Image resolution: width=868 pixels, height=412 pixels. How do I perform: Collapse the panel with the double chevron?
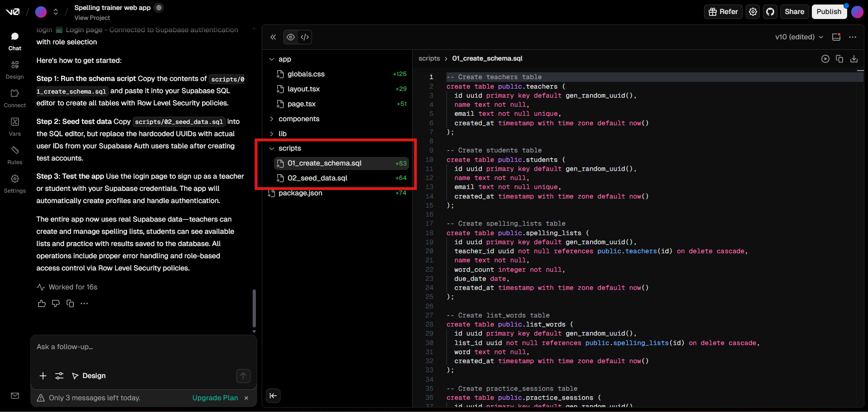click(273, 37)
